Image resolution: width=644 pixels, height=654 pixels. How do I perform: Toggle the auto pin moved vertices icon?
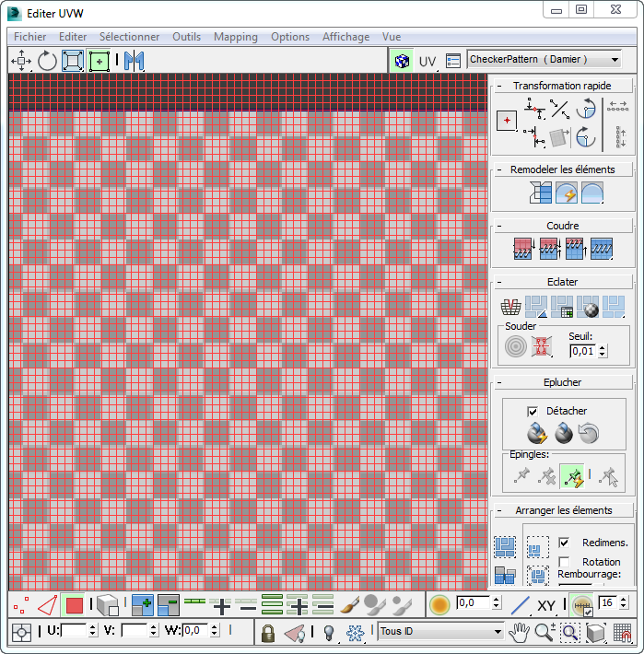(572, 476)
